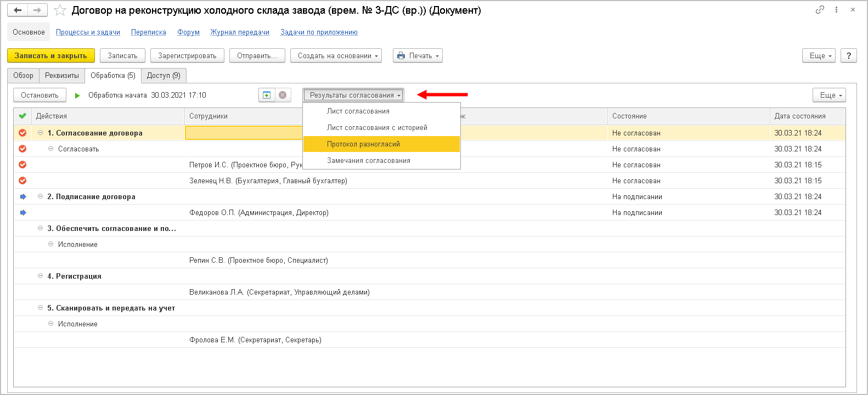
Task: Click green checkmark column header icon
Action: pyautogui.click(x=22, y=116)
